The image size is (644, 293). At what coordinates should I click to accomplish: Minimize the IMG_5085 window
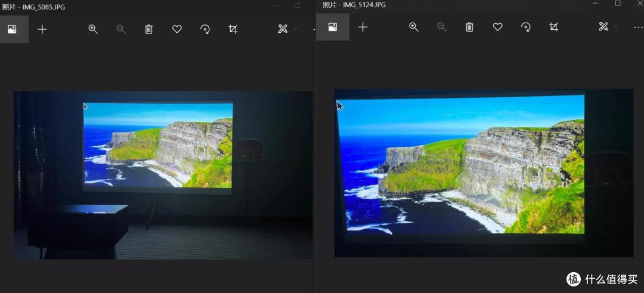[275, 5]
